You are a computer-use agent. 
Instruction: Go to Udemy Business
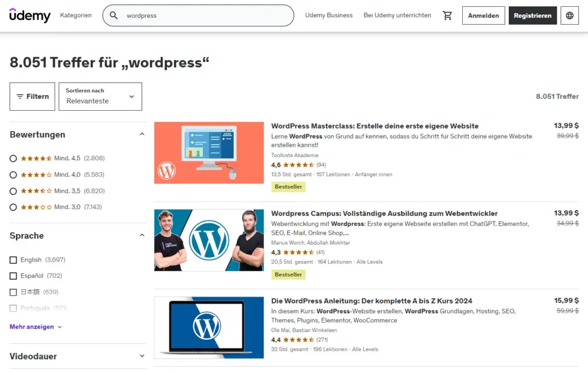pyautogui.click(x=329, y=15)
